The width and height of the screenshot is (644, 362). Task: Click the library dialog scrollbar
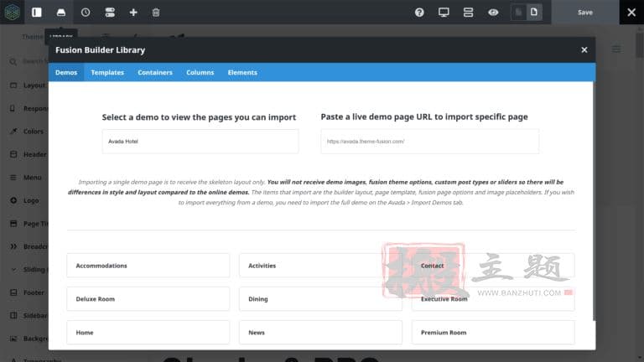point(594,201)
